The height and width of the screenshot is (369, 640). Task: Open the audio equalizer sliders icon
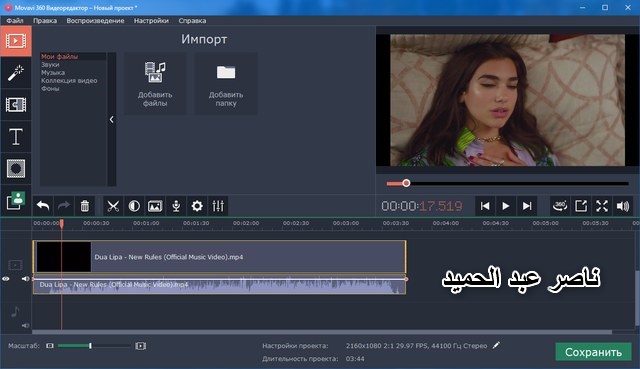point(218,206)
